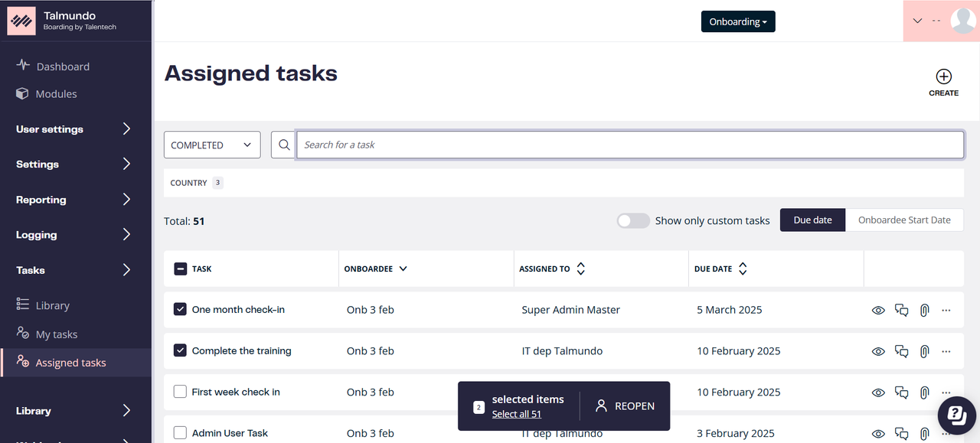Image resolution: width=980 pixels, height=443 pixels.
Task: Uncheck the One month check-in checkbox
Action: coord(180,309)
